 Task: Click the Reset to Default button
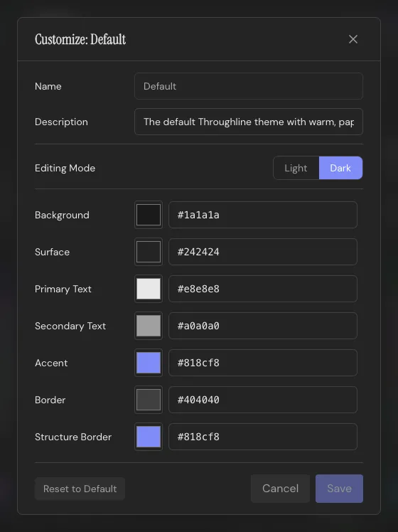pos(80,489)
